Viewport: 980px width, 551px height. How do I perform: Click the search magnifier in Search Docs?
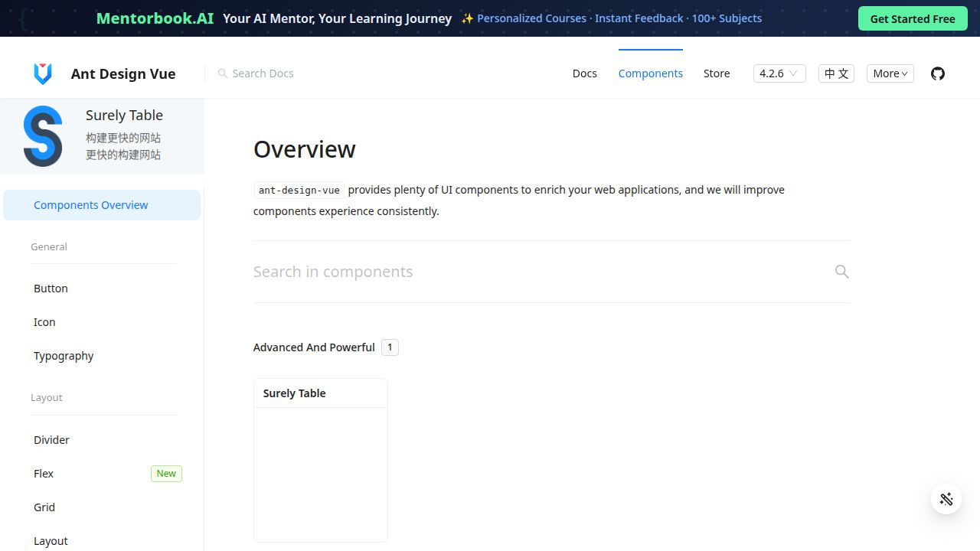(222, 73)
